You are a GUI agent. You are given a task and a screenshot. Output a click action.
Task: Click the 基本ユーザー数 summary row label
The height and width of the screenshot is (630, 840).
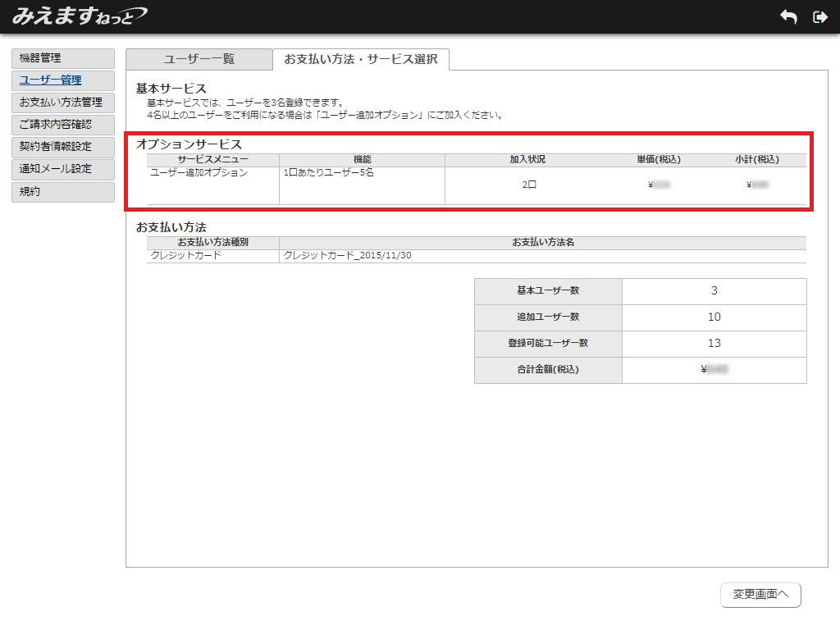click(x=548, y=291)
